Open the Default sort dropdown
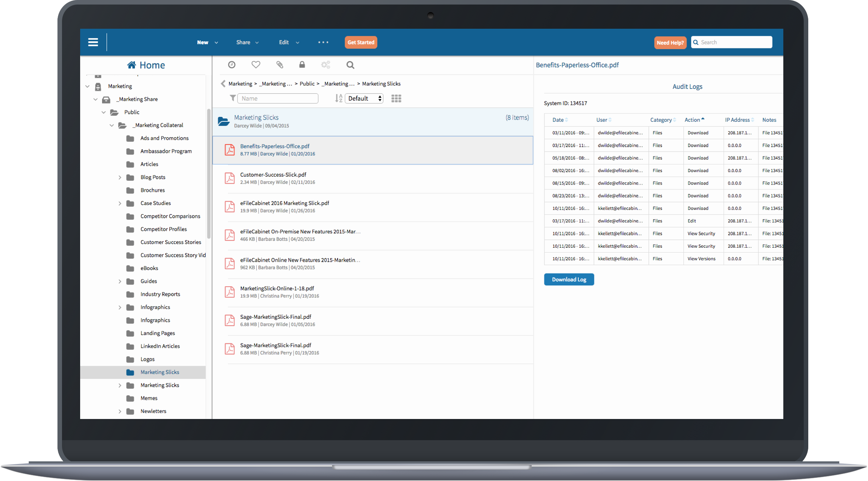This screenshot has height=481, width=868. point(364,98)
